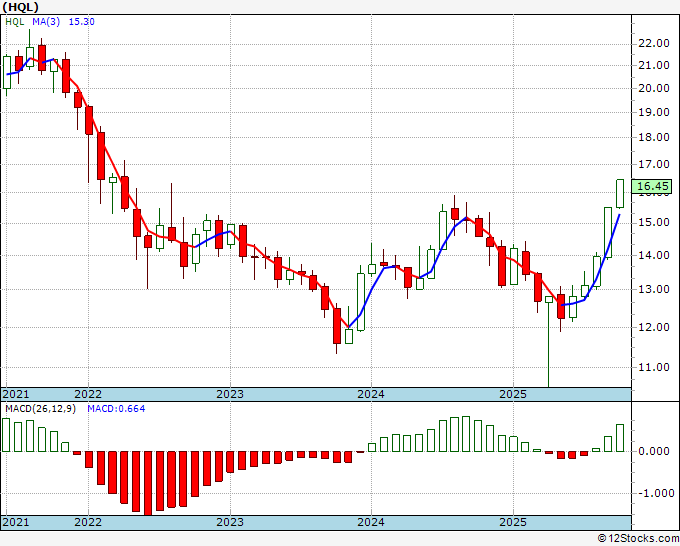This screenshot has height=546, width=680.
Task: Click the last green MACD histogram bar
Action: [x=620, y=438]
